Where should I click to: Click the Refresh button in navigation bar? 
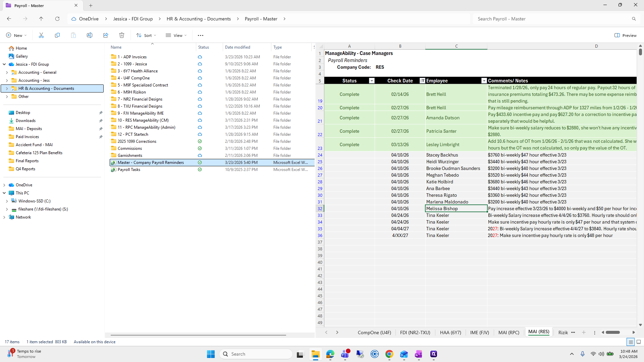pyautogui.click(x=57, y=19)
